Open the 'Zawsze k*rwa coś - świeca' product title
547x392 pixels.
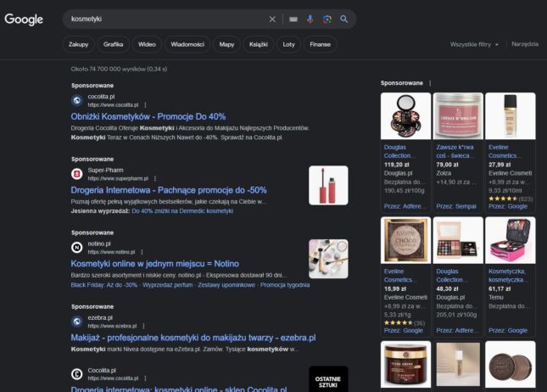point(455,152)
